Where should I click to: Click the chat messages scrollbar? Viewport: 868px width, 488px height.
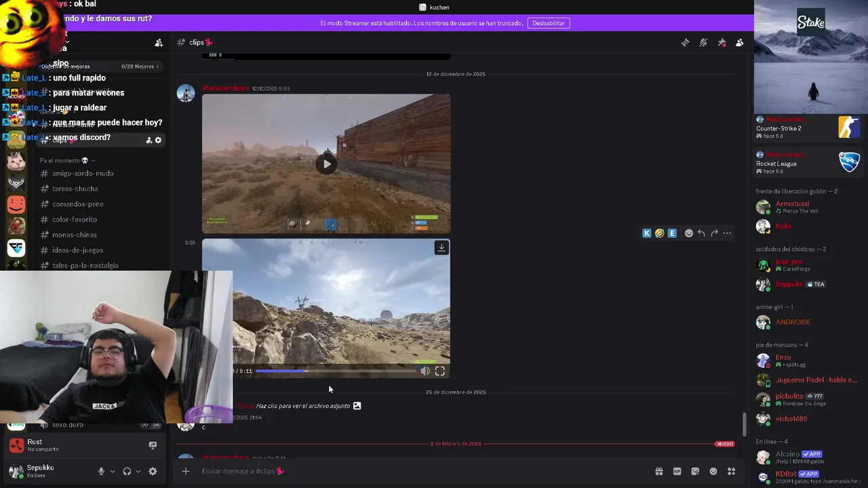point(744,424)
